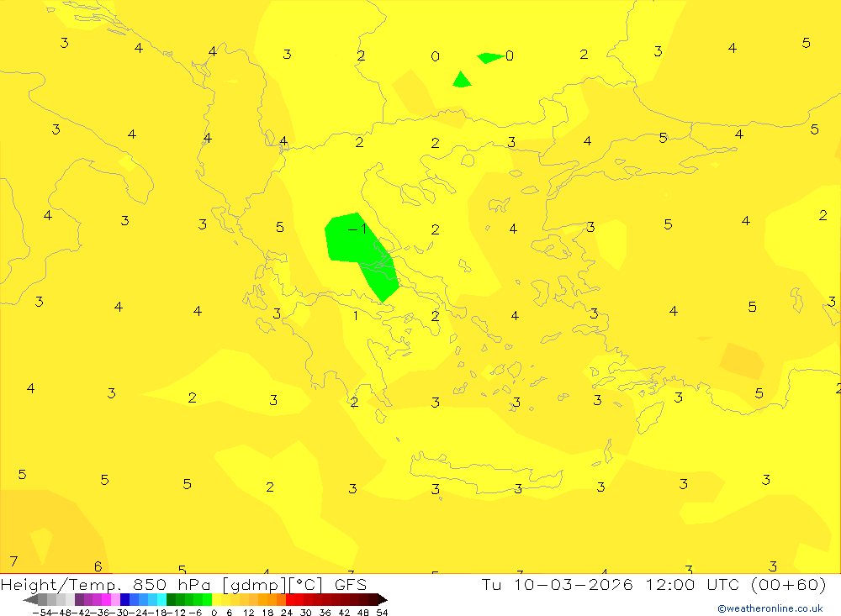Open the weatheronline.co.uk copyright link

(770, 608)
